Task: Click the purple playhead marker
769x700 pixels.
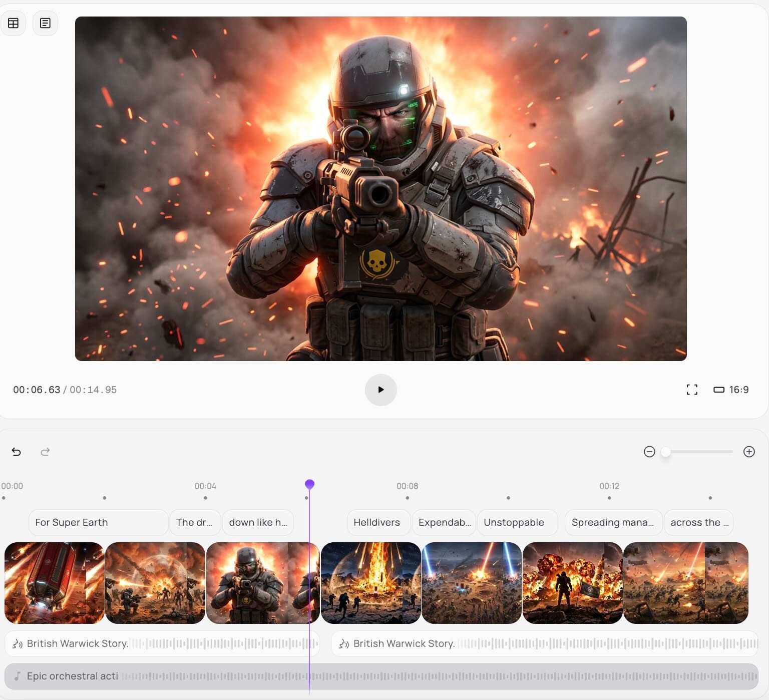Action: 309,484
